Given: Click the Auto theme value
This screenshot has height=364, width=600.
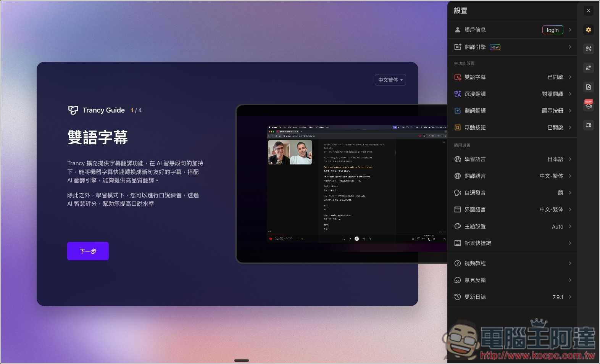Looking at the screenshot, I should [x=558, y=227].
